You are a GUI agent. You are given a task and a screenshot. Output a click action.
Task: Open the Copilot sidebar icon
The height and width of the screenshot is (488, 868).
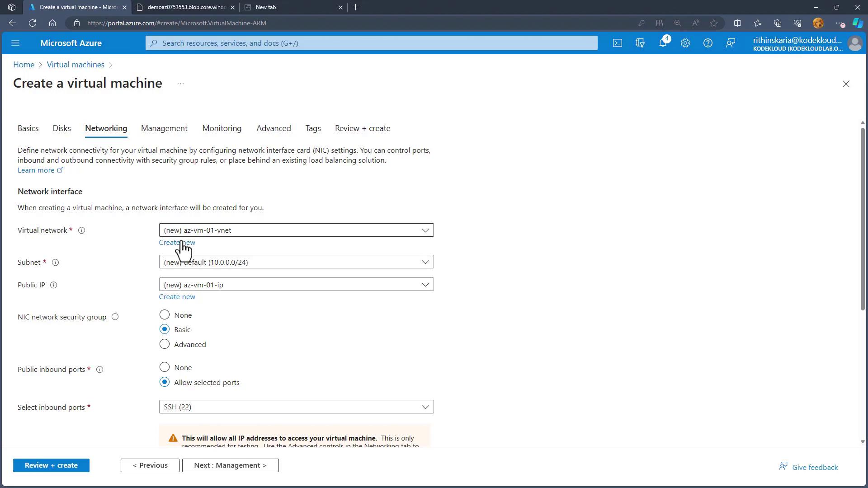point(857,23)
